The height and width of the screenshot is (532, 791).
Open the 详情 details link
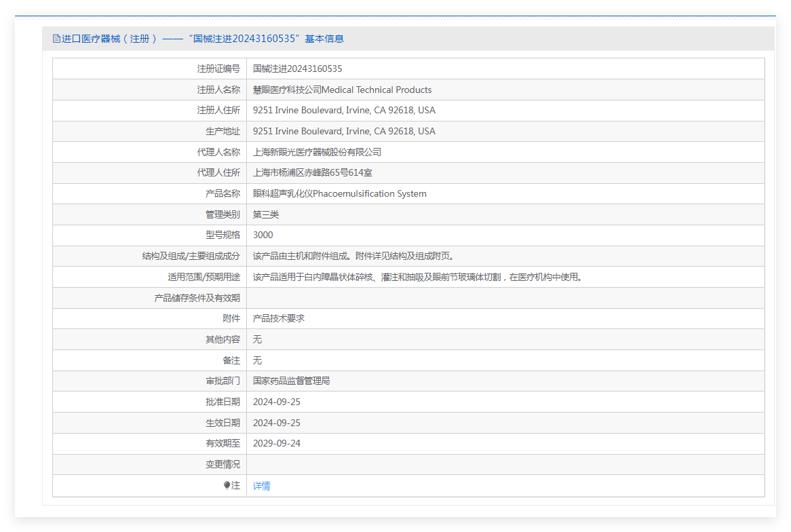pos(261,486)
